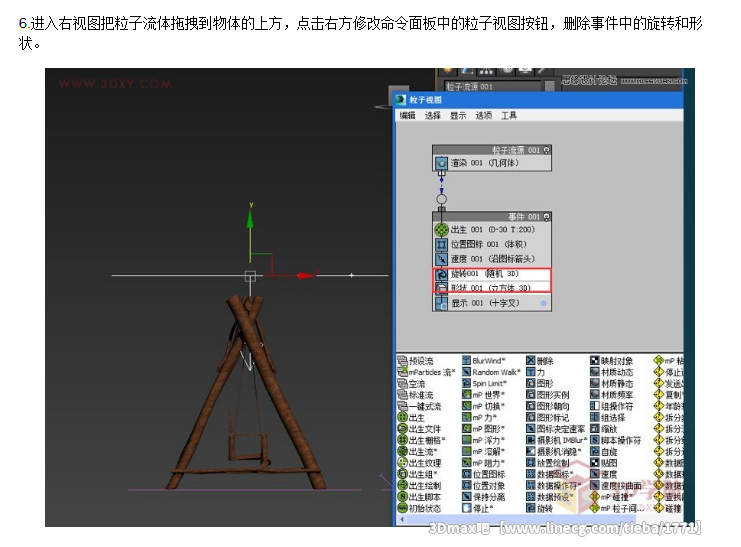Screen dimensions: 741x547
Task: Select the 出生脚本 operator icon
Action: click(x=402, y=497)
